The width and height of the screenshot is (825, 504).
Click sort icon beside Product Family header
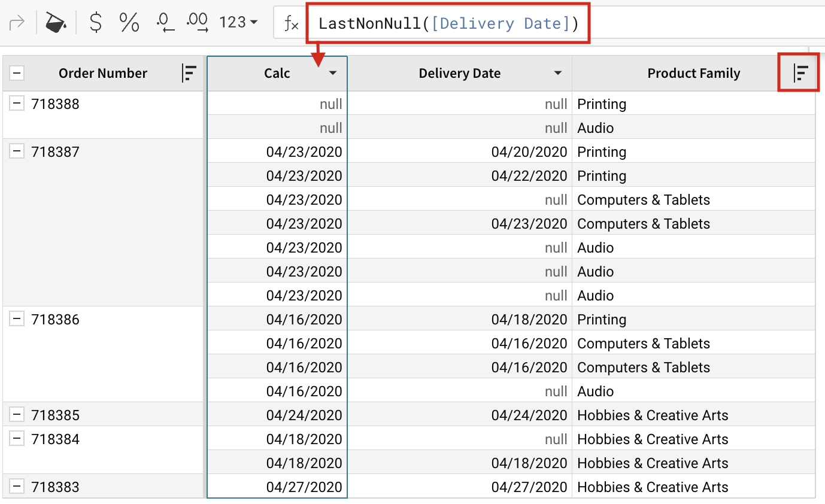point(800,73)
